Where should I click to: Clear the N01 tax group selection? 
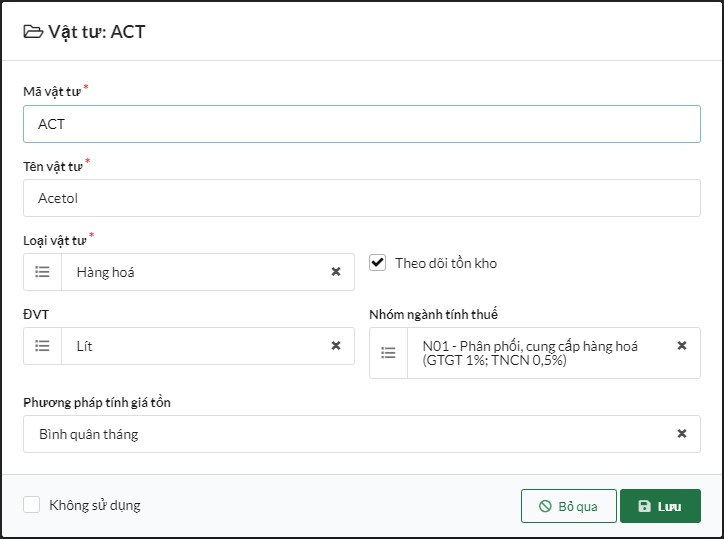click(x=682, y=345)
